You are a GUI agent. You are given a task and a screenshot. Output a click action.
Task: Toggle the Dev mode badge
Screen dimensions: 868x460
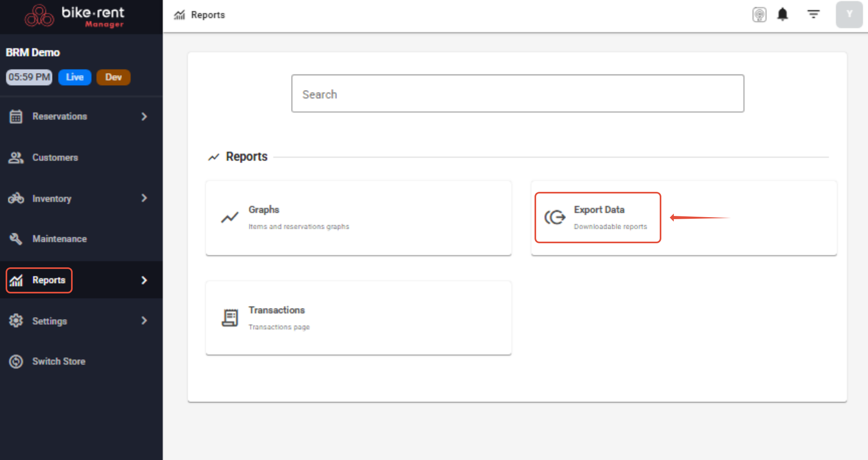tap(113, 77)
